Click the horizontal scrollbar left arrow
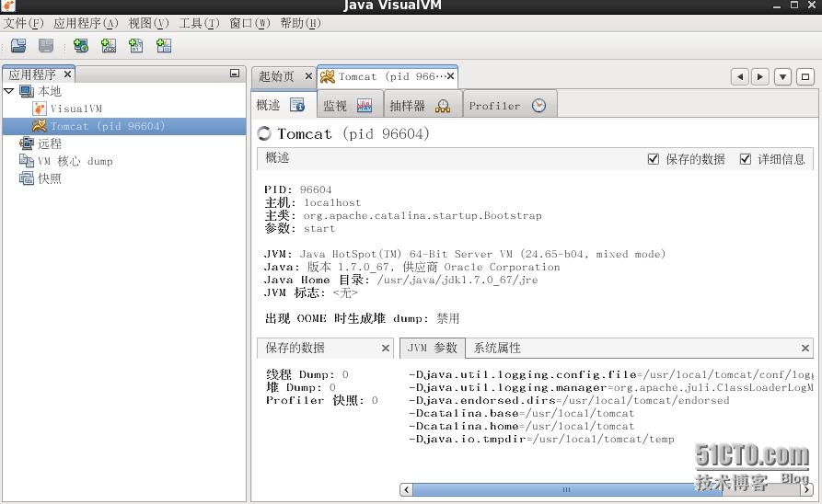The width and height of the screenshot is (822, 504). pos(406,490)
